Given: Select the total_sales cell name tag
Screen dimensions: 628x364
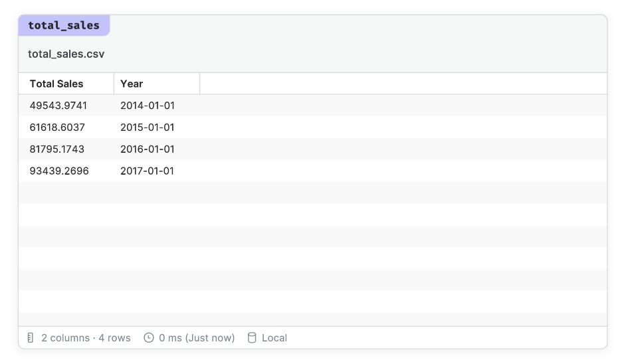Looking at the screenshot, I should [x=64, y=26].
